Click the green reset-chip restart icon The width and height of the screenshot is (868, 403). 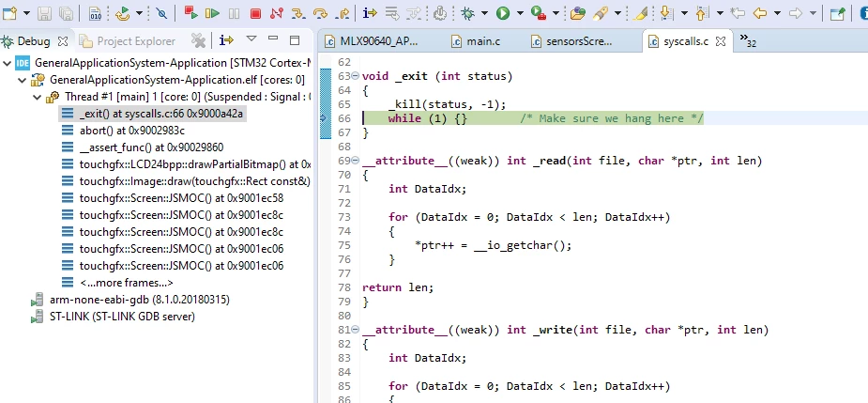coord(122,13)
